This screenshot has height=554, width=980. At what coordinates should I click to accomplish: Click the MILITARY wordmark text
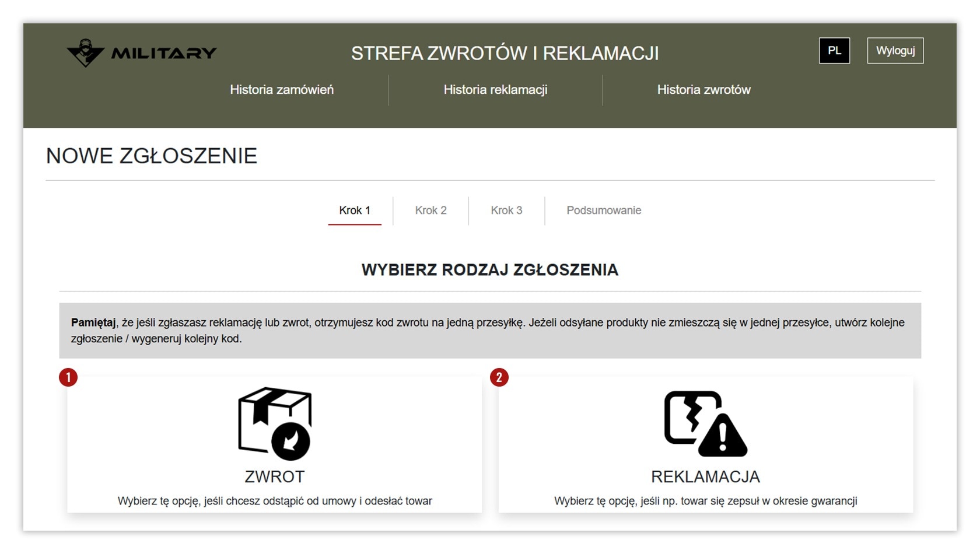tap(164, 54)
